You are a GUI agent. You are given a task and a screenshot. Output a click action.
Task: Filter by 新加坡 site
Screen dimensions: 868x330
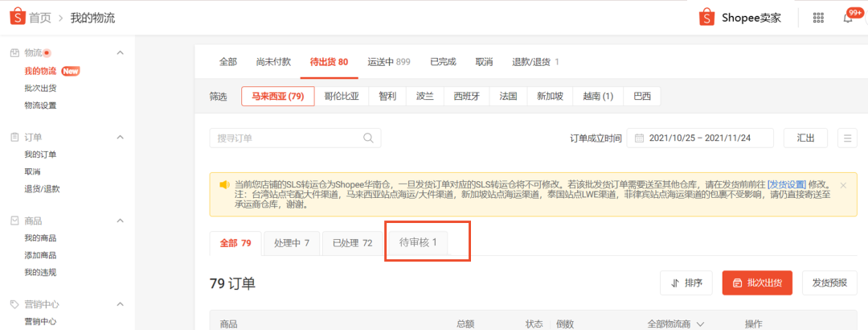click(551, 97)
